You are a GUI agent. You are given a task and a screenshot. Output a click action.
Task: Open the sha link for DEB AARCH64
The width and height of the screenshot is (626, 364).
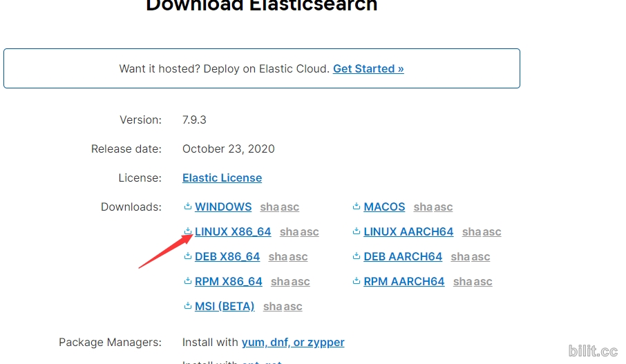click(460, 256)
